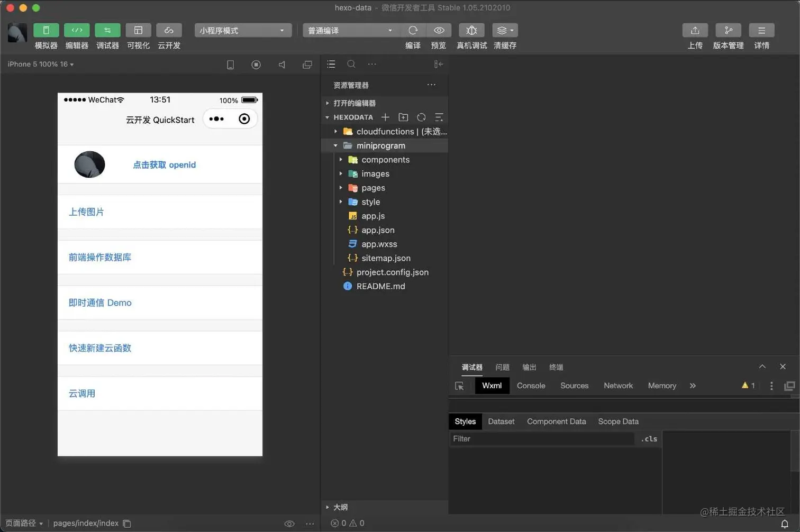The image size is (800, 532).
Task: Click the mini program capsule close circle
Action: (244, 119)
